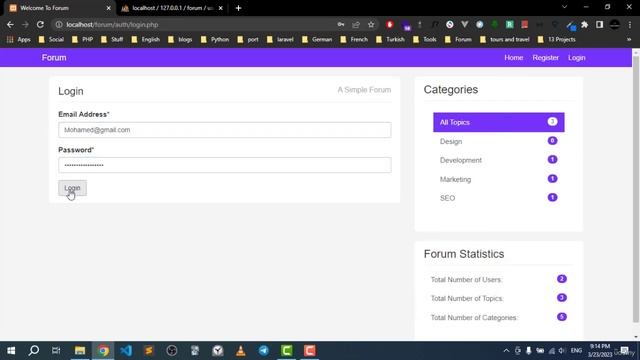Open the red Camtasia recorder icon on taskbar
The width and height of the screenshot is (640, 360).
point(310,351)
